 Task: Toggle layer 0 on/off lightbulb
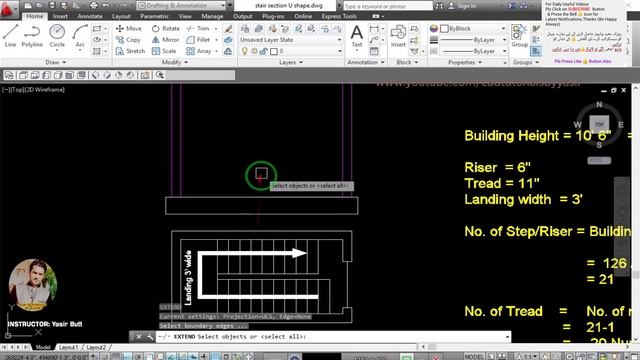[244, 51]
